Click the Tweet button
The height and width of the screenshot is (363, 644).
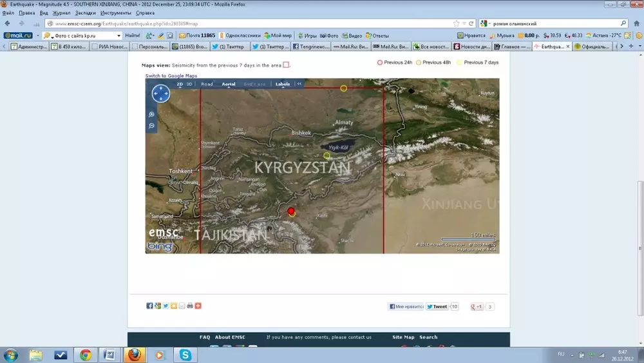pos(437,307)
